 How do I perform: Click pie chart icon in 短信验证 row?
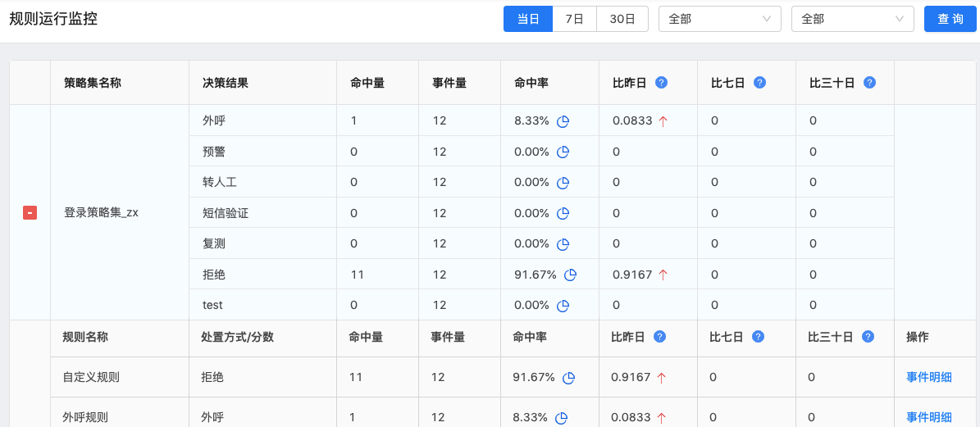tap(563, 213)
